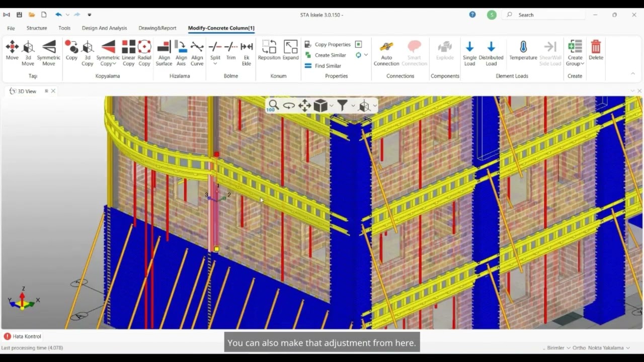Screen dimensions: 644x362
Task: Activate the Auto Connection tool
Action: (386, 53)
